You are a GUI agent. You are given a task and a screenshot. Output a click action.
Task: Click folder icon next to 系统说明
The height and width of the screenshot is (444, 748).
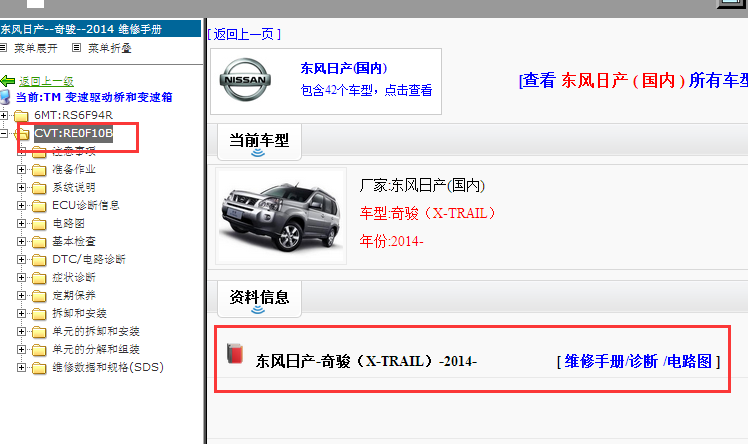tap(39, 188)
